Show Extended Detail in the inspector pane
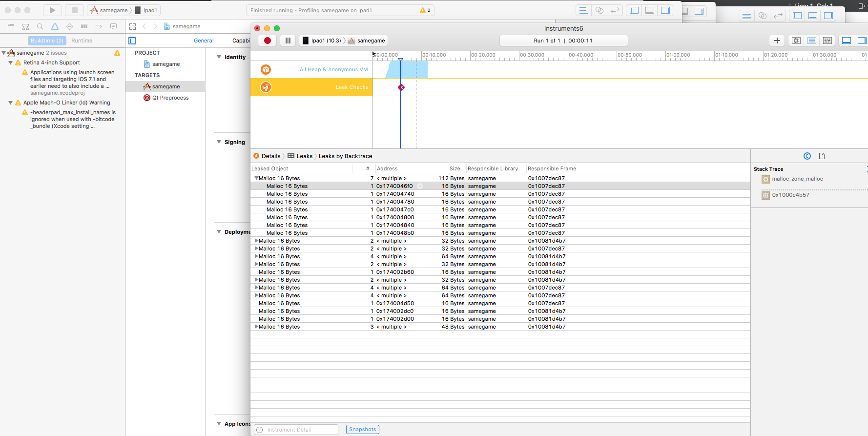This screenshot has height=436, width=868. (807, 156)
